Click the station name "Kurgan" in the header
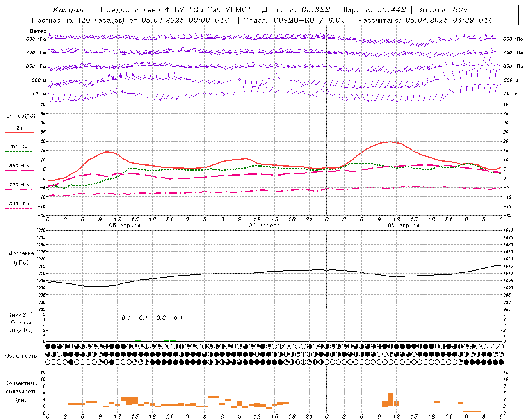Viewport: 525px width, 420px height. point(68,10)
